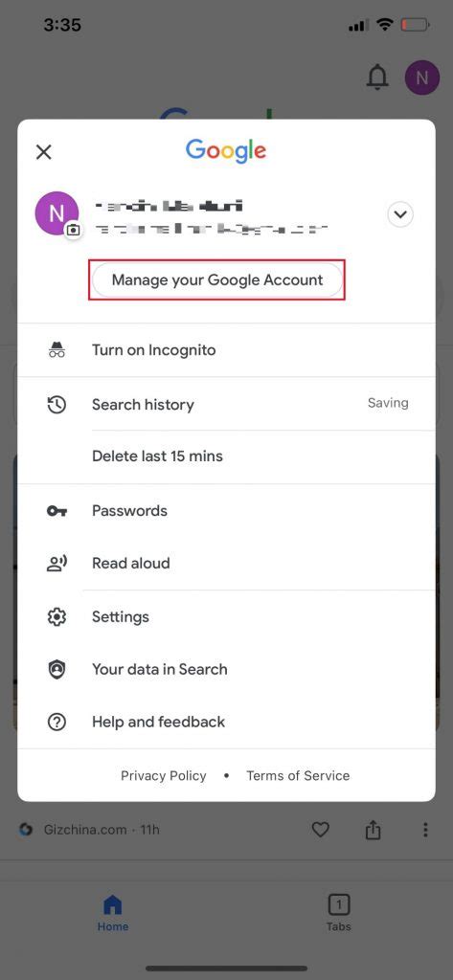This screenshot has height=980, width=453.
Task: Open the Terms of Service link
Action: coord(298,775)
